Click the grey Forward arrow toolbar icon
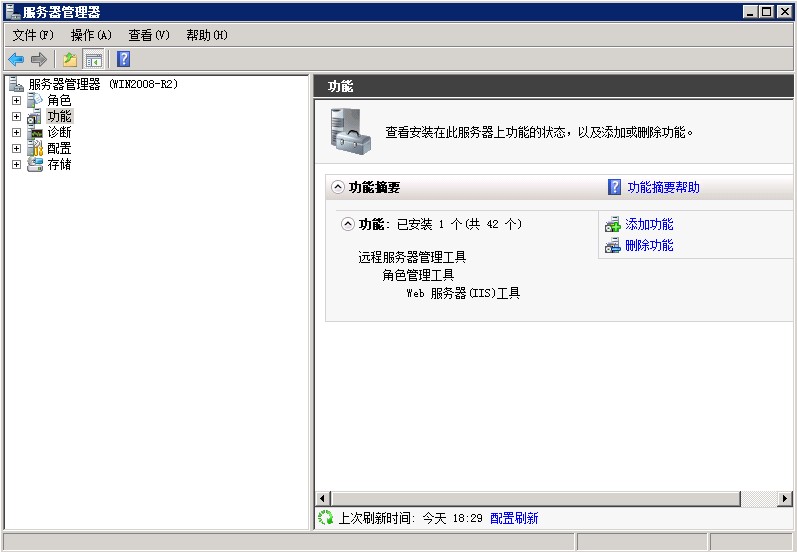The width and height of the screenshot is (797, 552). point(39,59)
